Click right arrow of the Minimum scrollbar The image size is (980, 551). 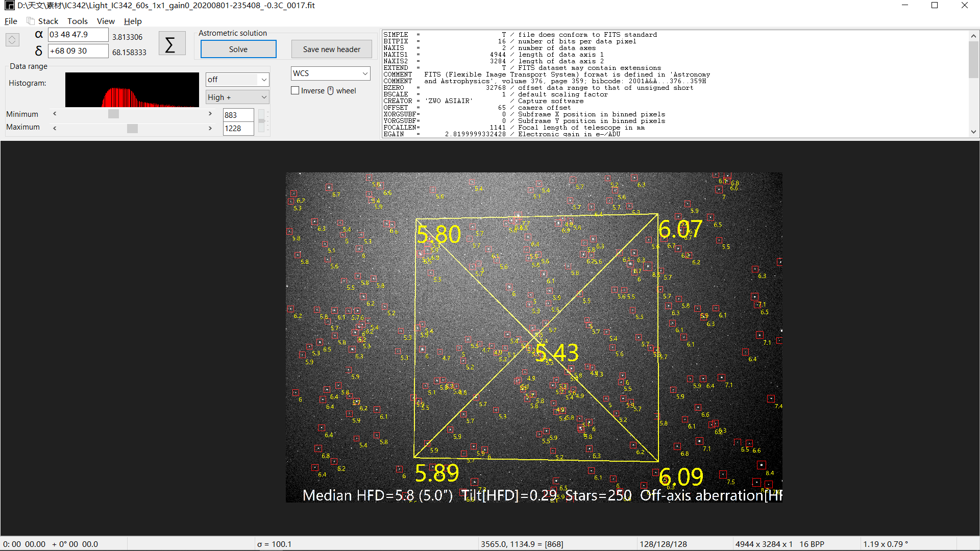[210, 114]
